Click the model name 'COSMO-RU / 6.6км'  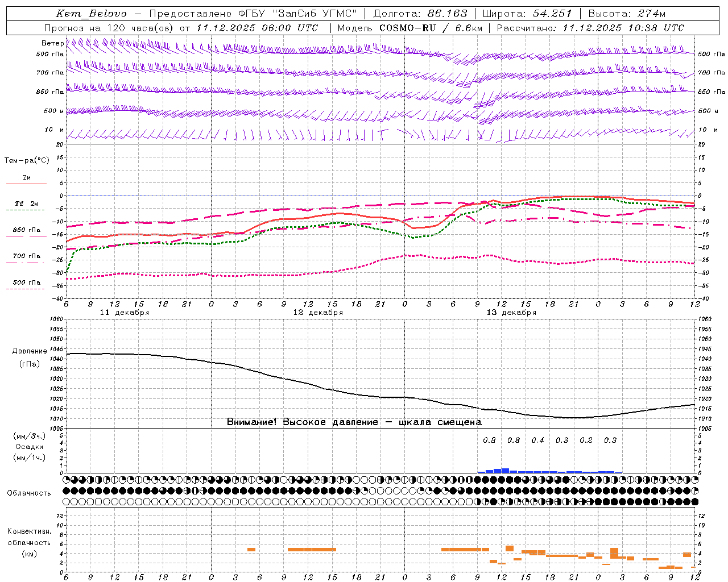pyautogui.click(x=431, y=28)
